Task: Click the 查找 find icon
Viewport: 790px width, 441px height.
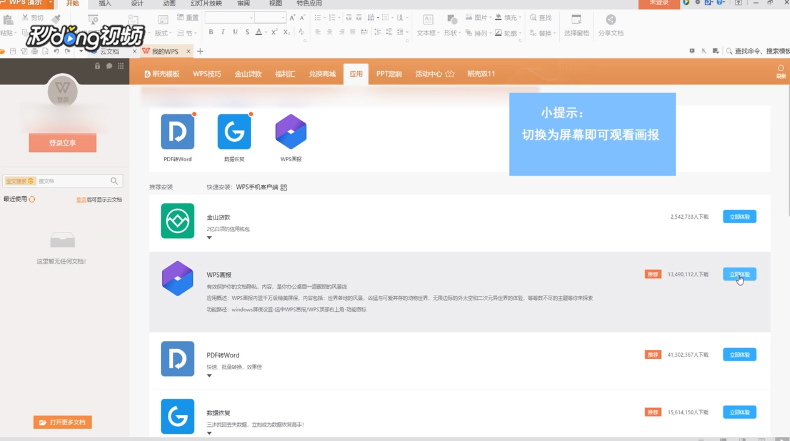Action: pyautogui.click(x=533, y=18)
